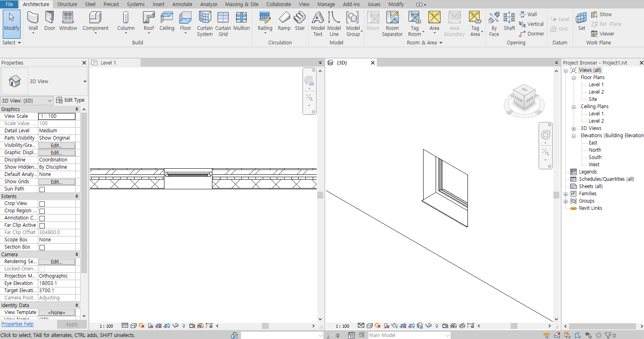
Task: Select South elevation in Project Browser
Action: click(x=595, y=157)
